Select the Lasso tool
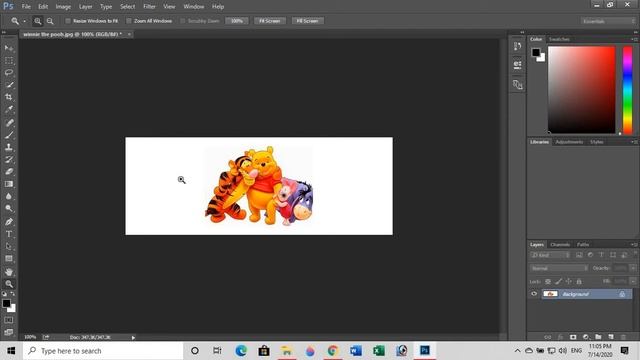 click(9, 73)
